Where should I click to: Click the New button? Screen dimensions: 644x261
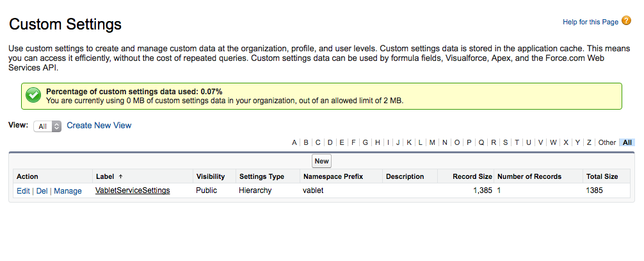tap(321, 162)
